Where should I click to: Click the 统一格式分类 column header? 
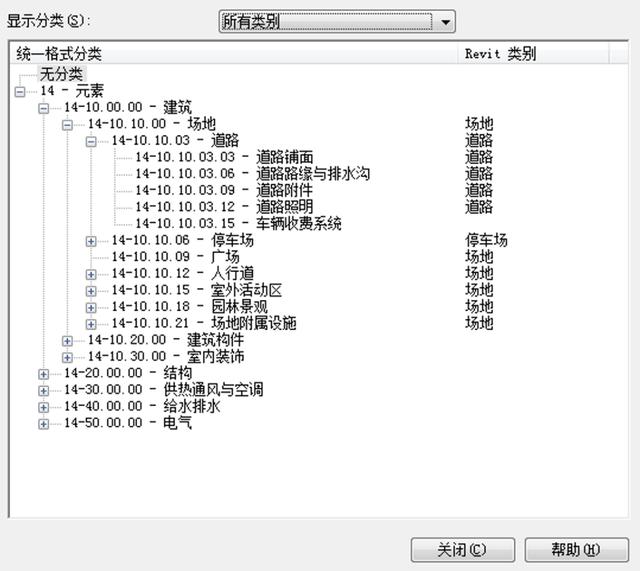[x=234, y=53]
